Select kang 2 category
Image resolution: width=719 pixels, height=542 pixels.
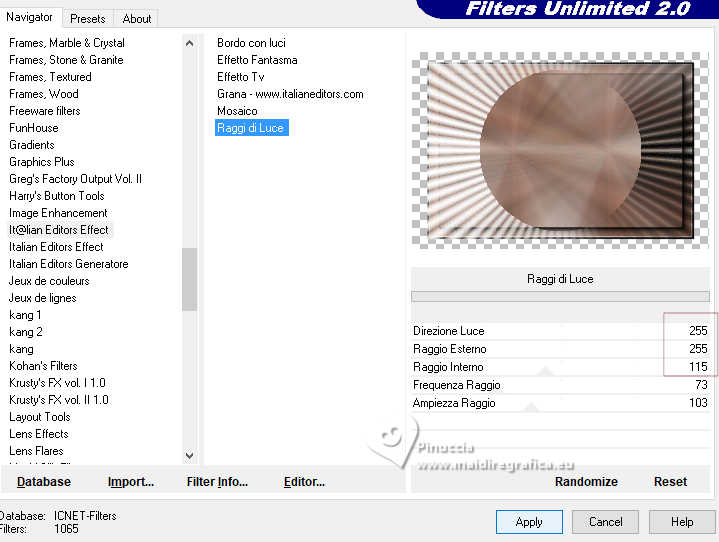click(26, 332)
